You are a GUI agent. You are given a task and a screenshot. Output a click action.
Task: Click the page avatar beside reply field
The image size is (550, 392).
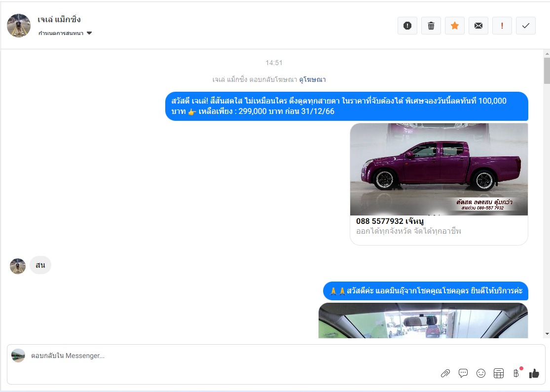[18, 356]
